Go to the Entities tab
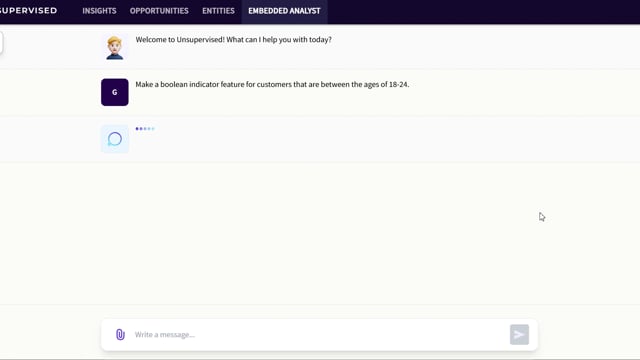The height and width of the screenshot is (360, 640). point(218,11)
